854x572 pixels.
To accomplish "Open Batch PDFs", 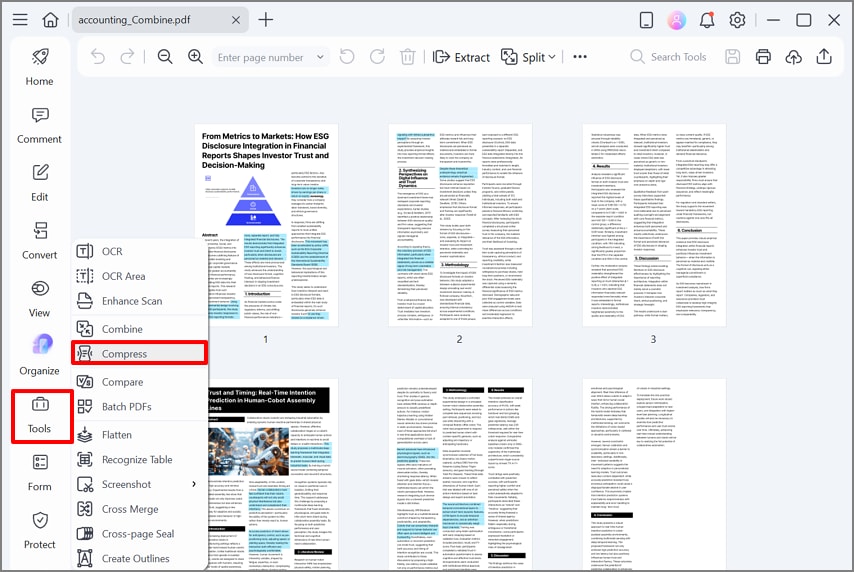I will pos(141,406).
